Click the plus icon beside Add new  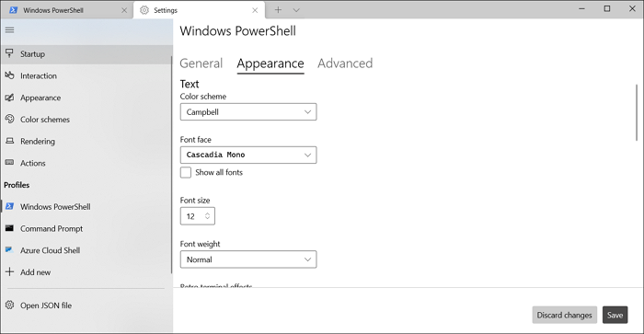(x=9, y=271)
